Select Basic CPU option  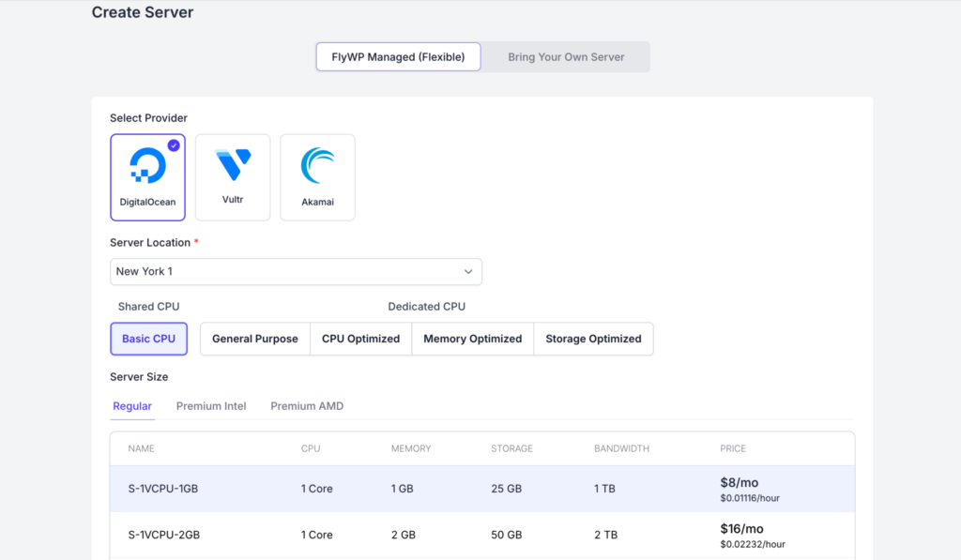tap(148, 339)
